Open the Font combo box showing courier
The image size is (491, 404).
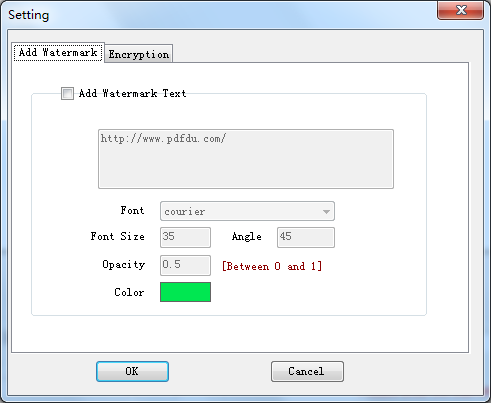pos(247,211)
